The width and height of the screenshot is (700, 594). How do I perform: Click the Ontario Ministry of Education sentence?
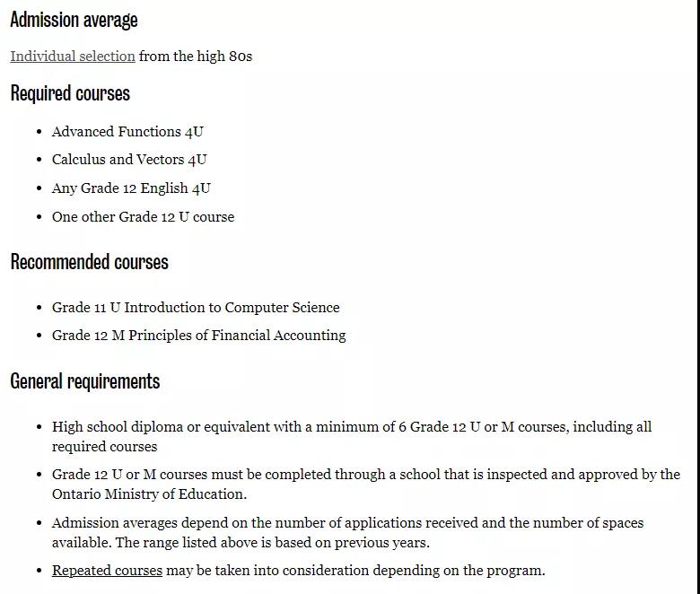(366, 485)
